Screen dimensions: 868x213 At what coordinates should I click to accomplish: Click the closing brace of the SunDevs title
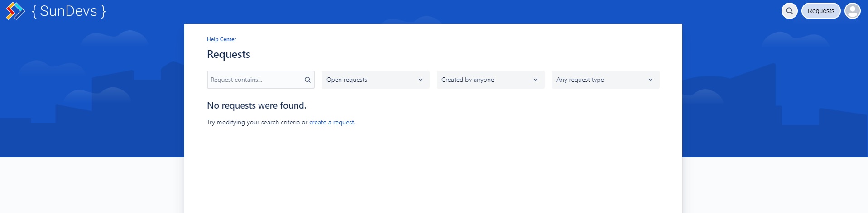coord(103,11)
